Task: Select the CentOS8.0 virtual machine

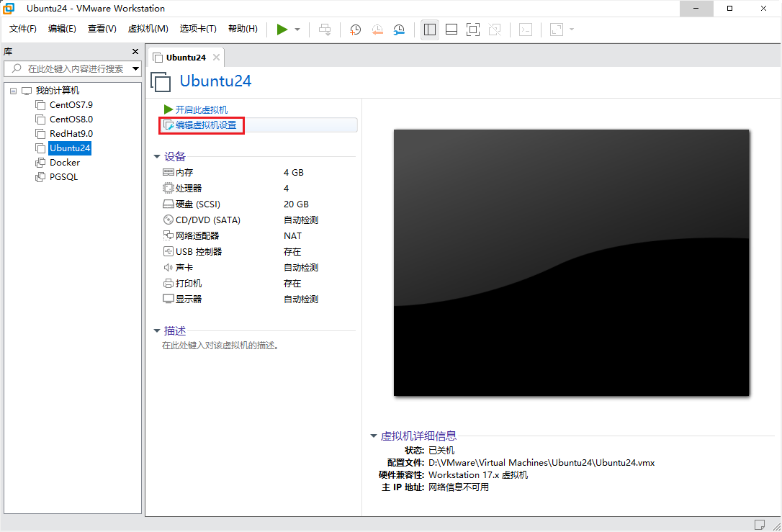Action: pos(71,120)
